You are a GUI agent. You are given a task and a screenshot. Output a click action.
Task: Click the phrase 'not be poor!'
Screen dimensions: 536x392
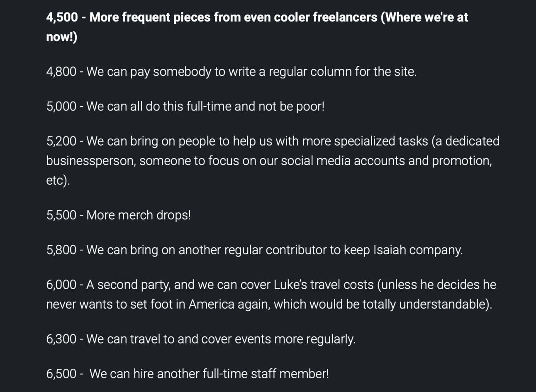[x=291, y=107]
